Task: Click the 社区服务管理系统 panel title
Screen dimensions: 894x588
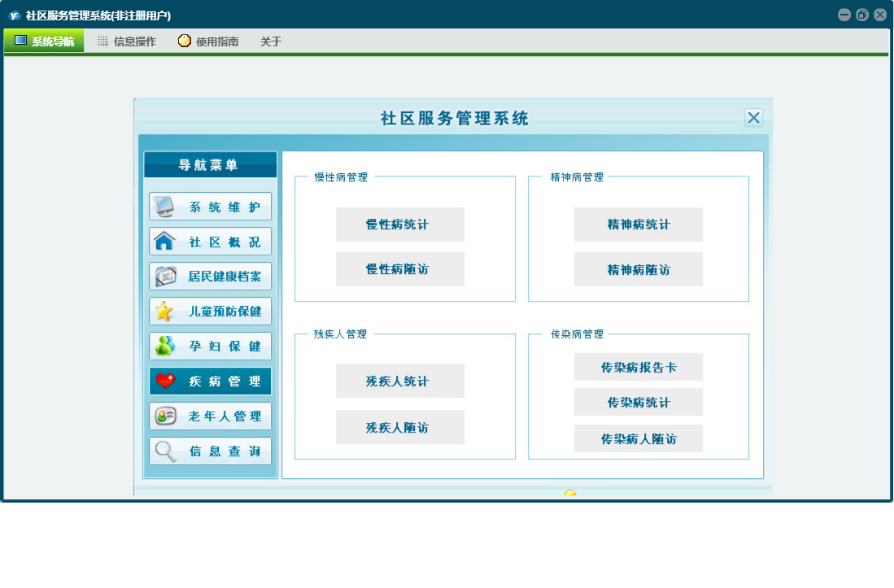Action: [455, 118]
